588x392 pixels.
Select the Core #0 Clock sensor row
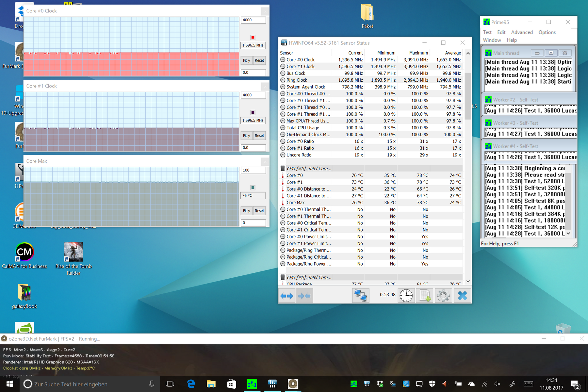tap(301, 60)
